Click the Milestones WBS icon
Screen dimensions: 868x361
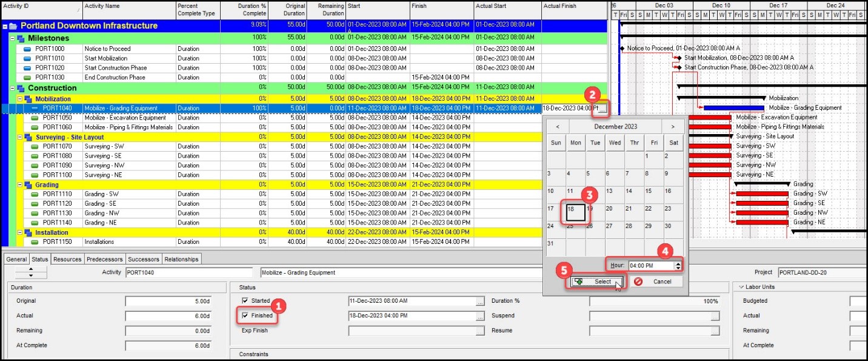pos(21,38)
